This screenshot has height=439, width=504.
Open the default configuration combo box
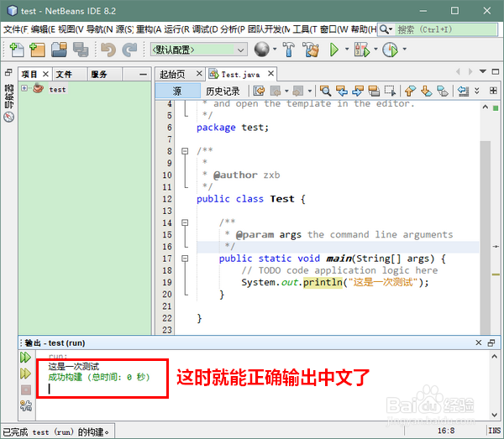(198, 50)
